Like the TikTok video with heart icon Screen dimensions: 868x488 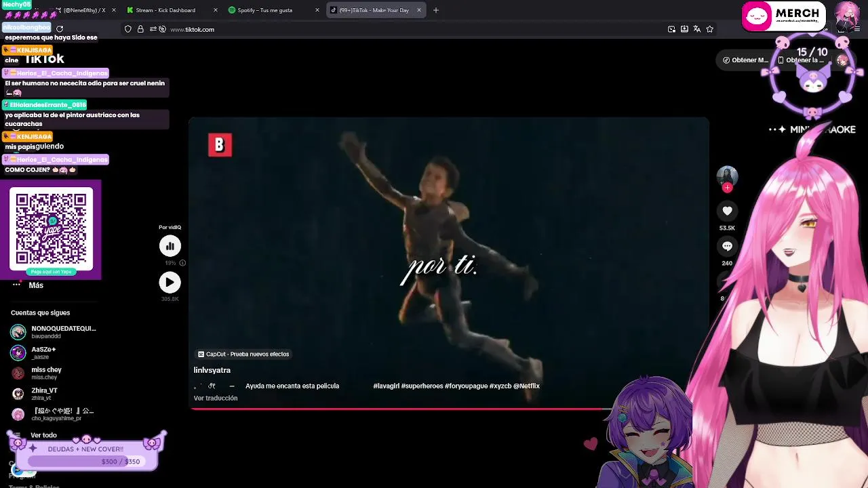coord(727,211)
